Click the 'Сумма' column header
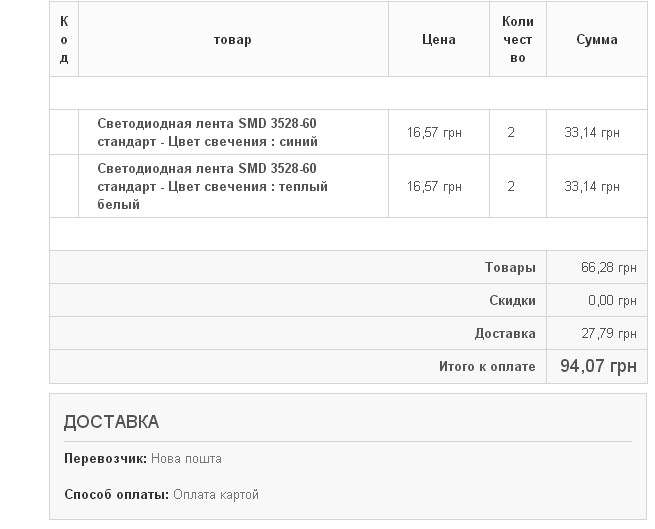The height and width of the screenshot is (529, 655). (597, 40)
